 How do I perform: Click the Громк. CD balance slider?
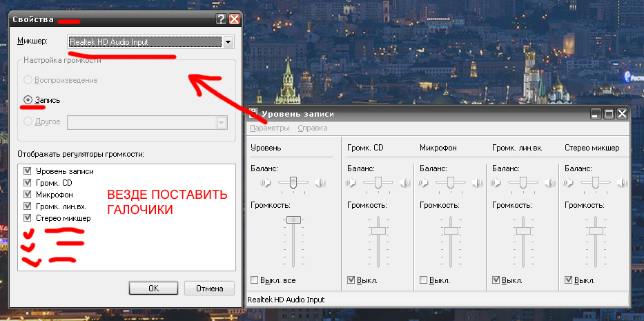[378, 182]
